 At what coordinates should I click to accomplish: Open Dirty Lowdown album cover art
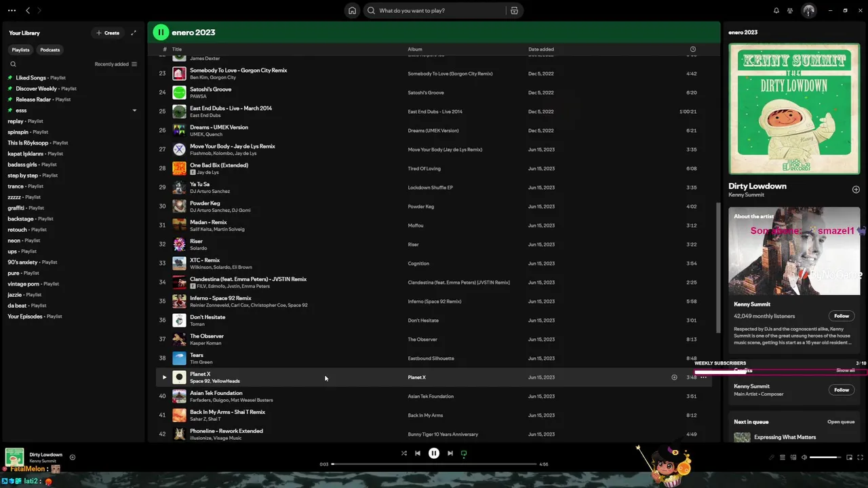coord(794,109)
